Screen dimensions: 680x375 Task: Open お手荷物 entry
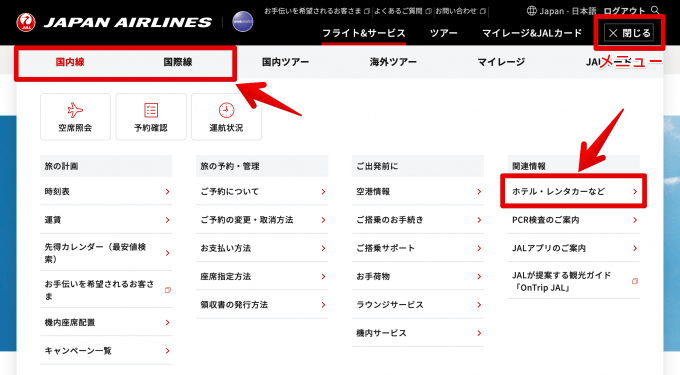[418, 276]
